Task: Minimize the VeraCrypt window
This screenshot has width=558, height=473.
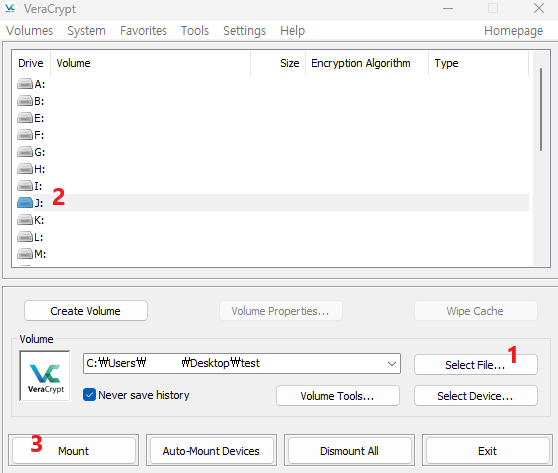Action: [x=448, y=8]
